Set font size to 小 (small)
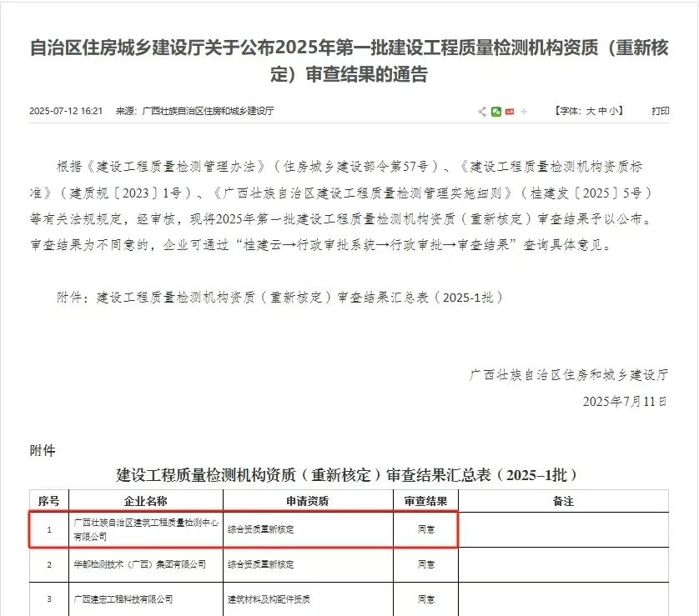699x616 pixels. (614, 111)
